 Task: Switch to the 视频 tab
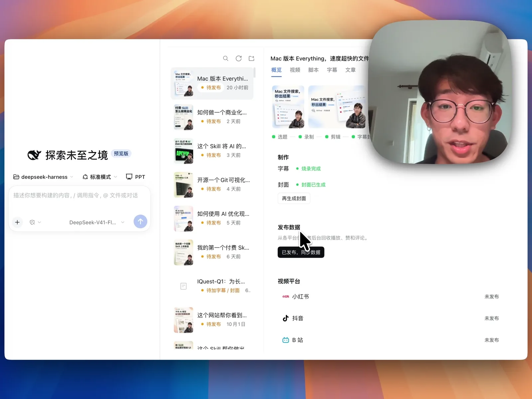click(x=295, y=70)
